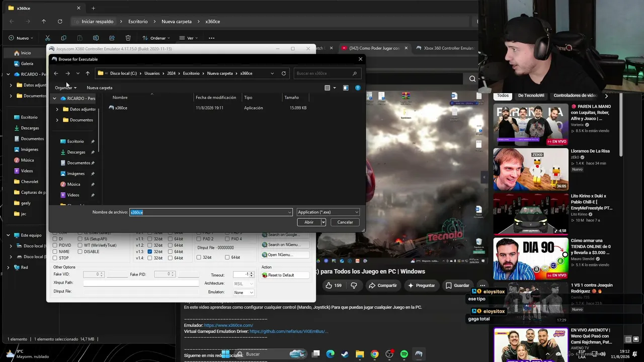Enable the DISABLE checkbox
The width and height of the screenshot is (644, 362).
pyautogui.click(x=80, y=251)
